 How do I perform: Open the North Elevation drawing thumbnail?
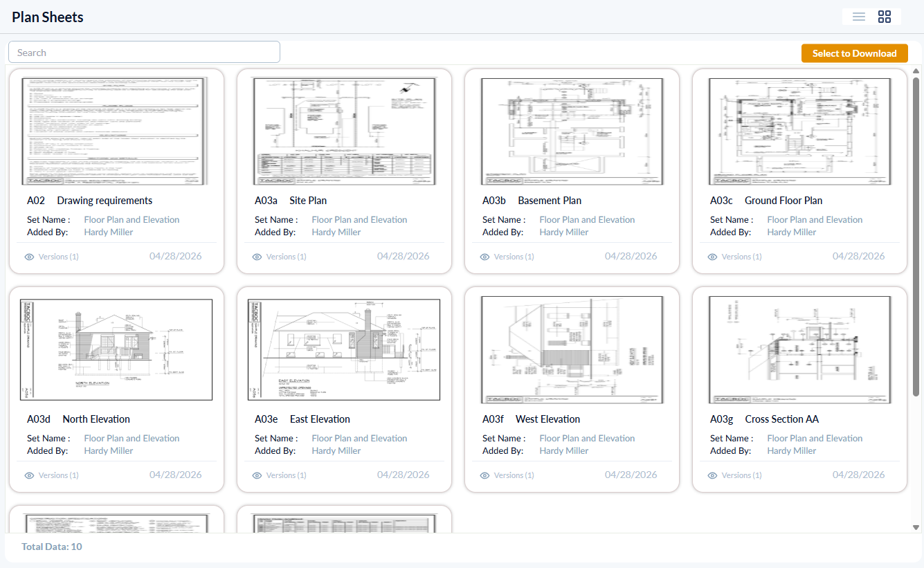[116, 350]
